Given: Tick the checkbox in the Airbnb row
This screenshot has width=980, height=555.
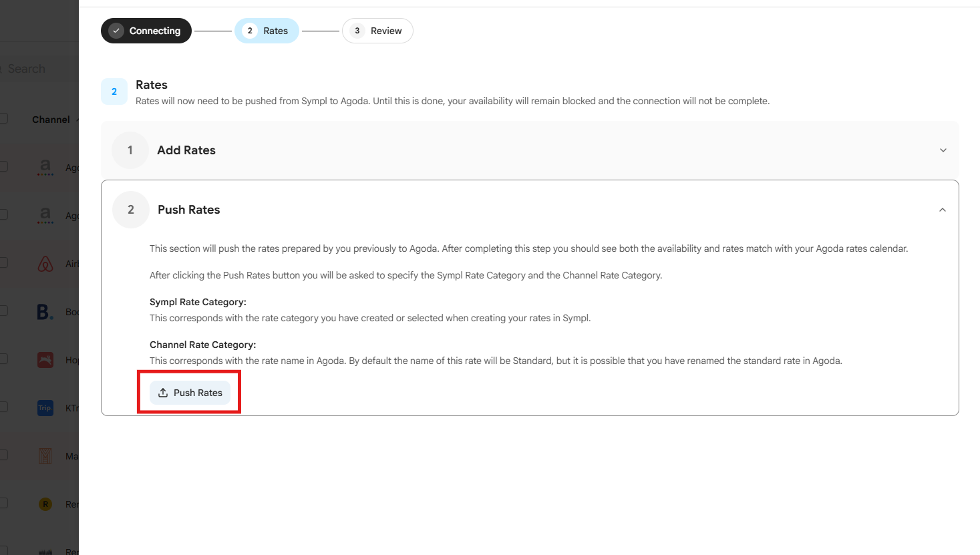Looking at the screenshot, I should coord(3,263).
